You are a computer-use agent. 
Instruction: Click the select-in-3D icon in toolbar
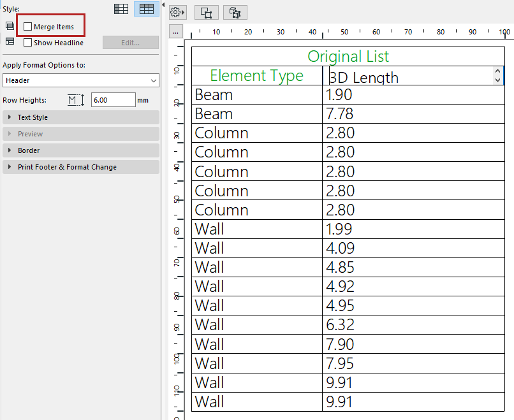(235, 13)
